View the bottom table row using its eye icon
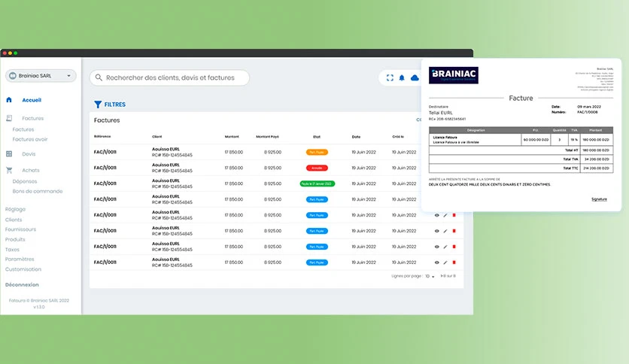Image resolution: width=629 pixels, height=364 pixels. click(437, 262)
